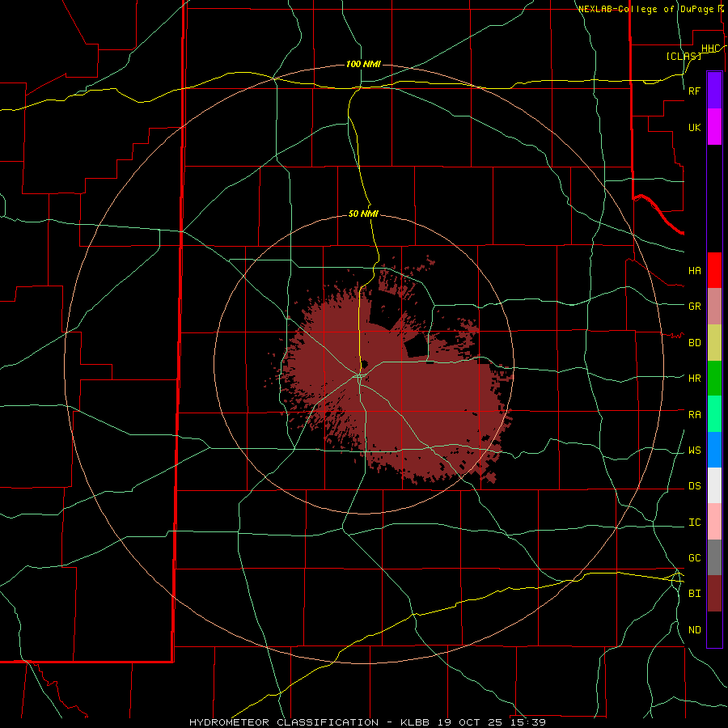Click the RF legend label
Screen dimensions: 728x728
point(695,91)
